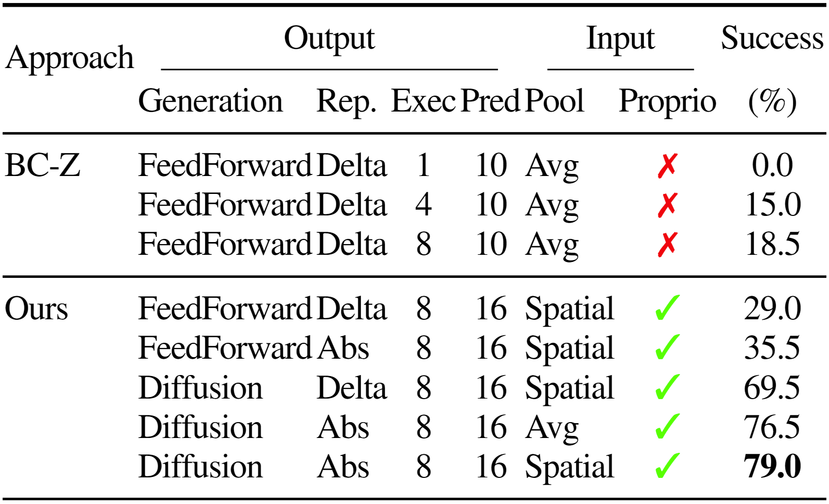Click the green checkmark in the 76.5 row
829x504 pixels.
(x=668, y=426)
